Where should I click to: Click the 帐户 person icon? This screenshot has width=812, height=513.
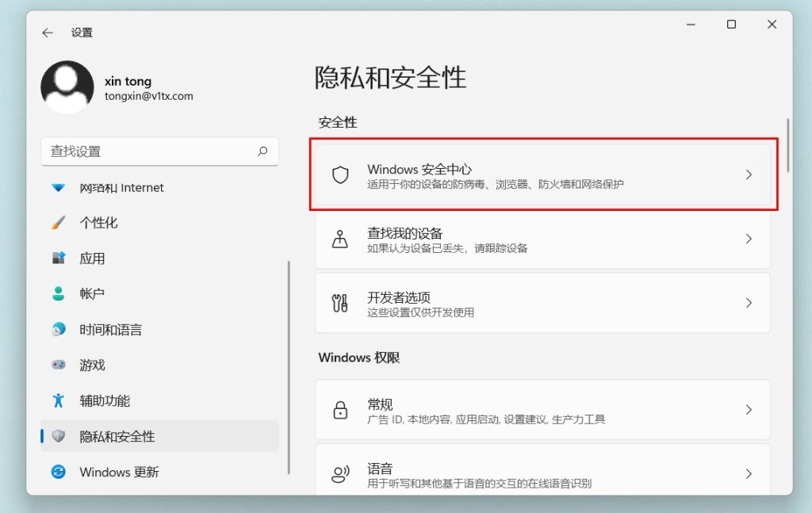59,293
